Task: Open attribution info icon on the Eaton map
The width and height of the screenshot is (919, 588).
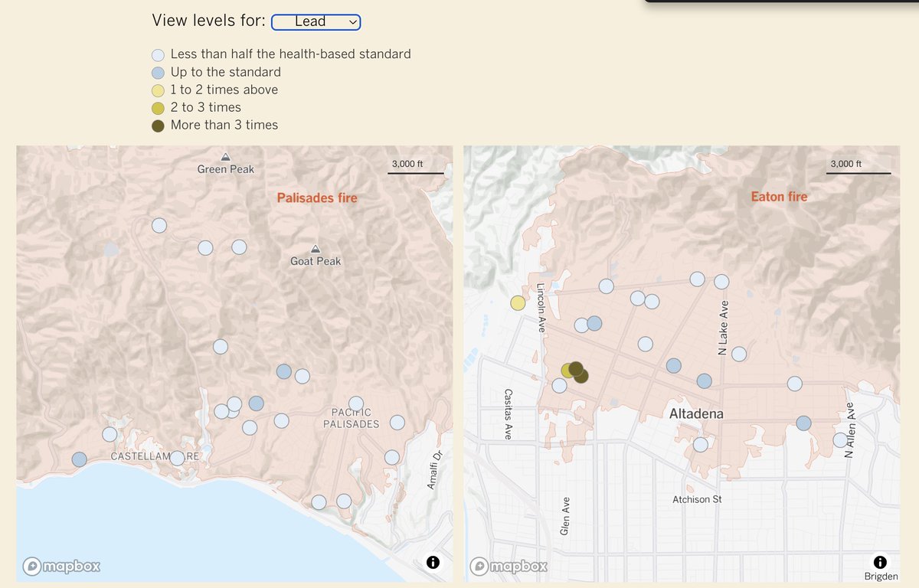Action: click(881, 562)
